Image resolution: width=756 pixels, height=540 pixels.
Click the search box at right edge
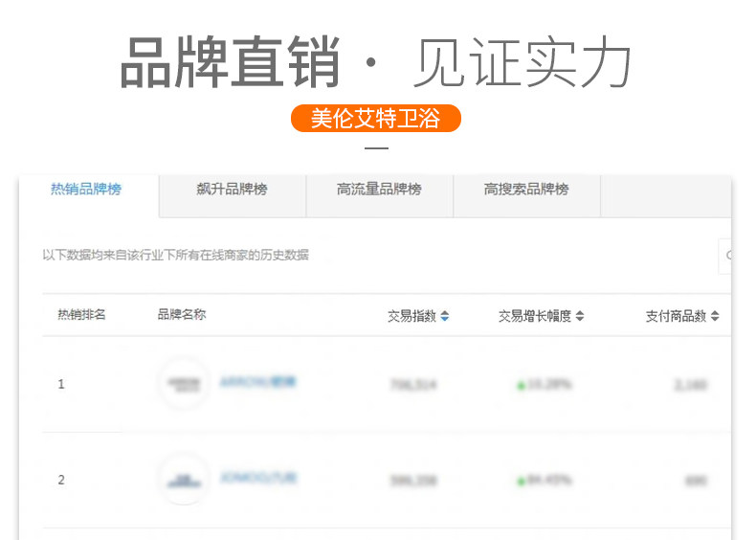pos(725,256)
